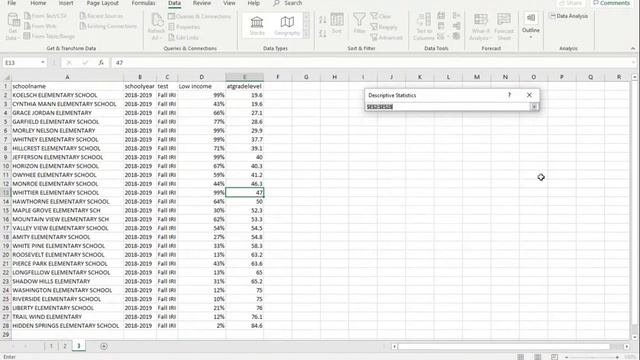
Task: Open the Name Box dropdown arrow
Action: pyautogui.click(x=42, y=62)
